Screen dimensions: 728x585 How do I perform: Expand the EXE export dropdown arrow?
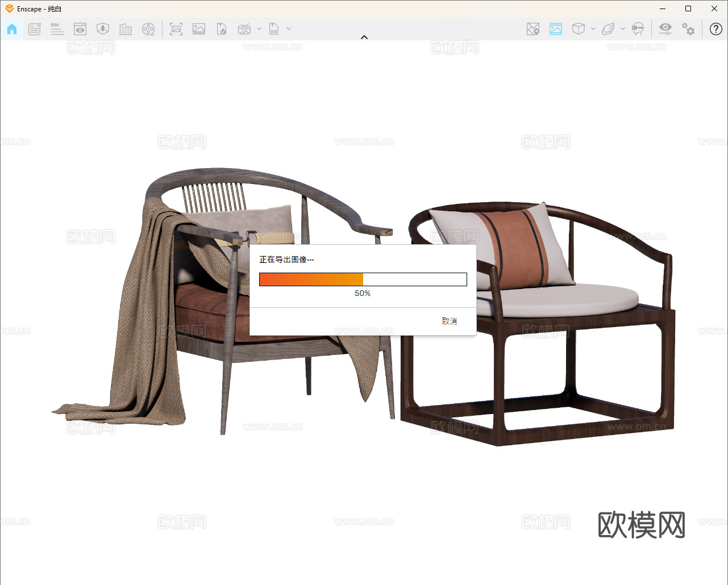pyautogui.click(x=289, y=29)
